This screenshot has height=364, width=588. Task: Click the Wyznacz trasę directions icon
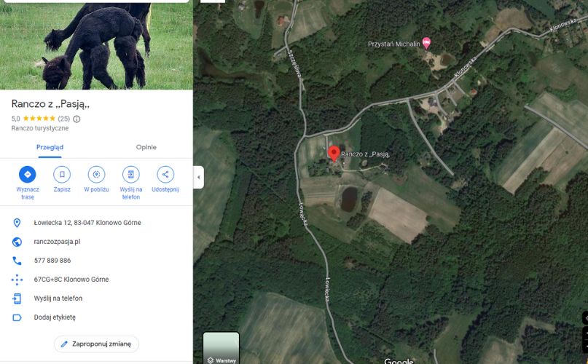click(28, 174)
